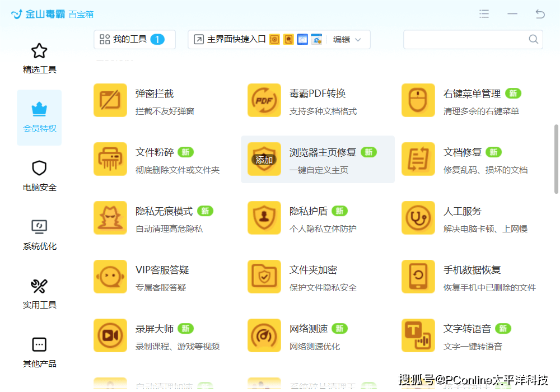Open the 弹窗拦截 popup blocker tool icon

point(110,100)
